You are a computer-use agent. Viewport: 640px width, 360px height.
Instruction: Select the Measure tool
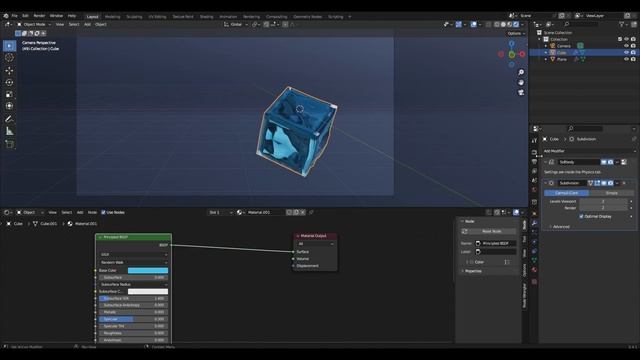(9, 131)
